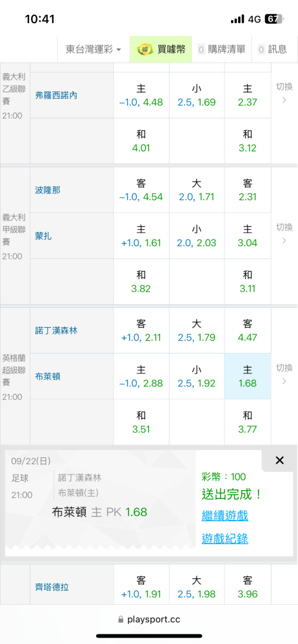
Task: Select 客 4.47 for Nottingham Forest
Action: tap(248, 330)
